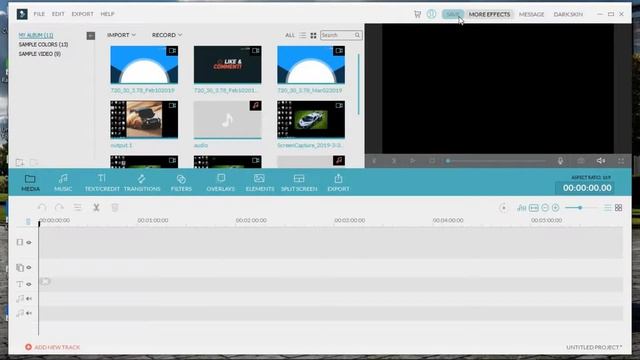
Task: Click the redo arrow icon
Action: [59, 207]
